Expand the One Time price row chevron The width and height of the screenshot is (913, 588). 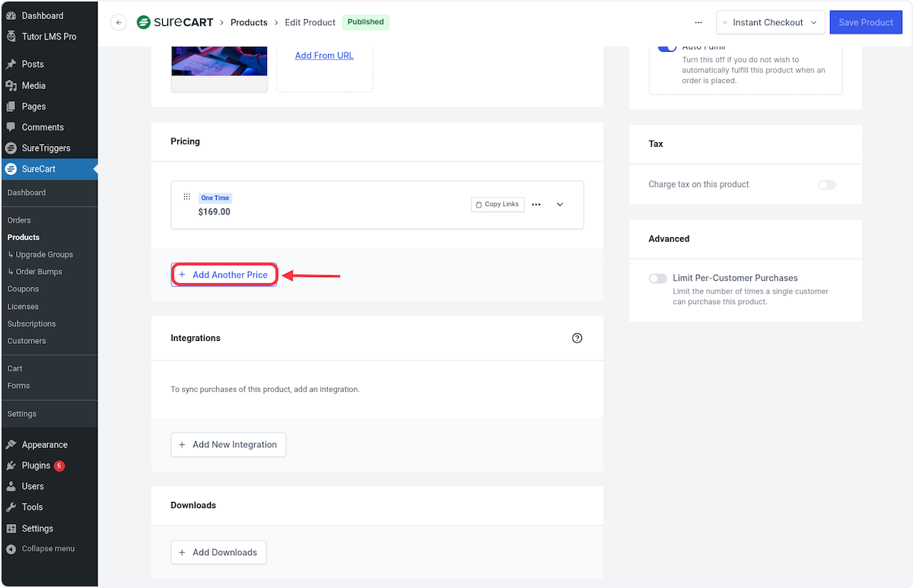point(560,205)
